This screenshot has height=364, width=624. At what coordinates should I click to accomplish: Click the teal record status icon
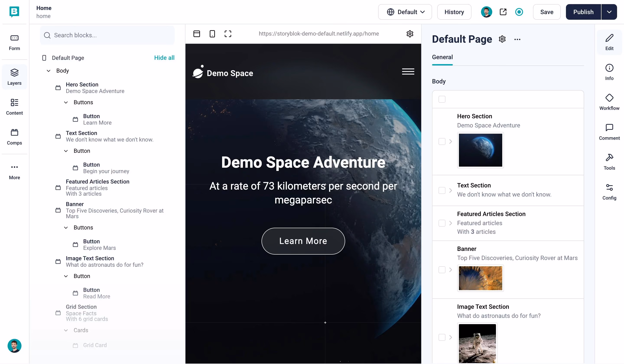[519, 12]
